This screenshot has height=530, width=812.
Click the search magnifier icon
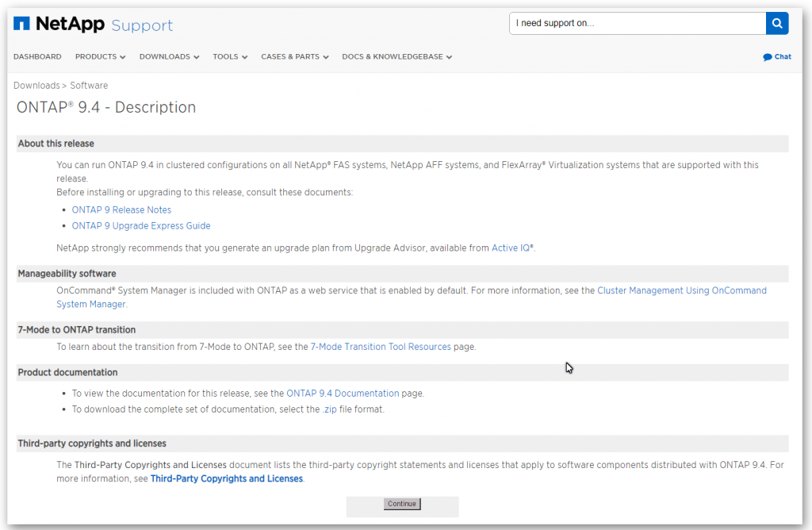(x=776, y=23)
